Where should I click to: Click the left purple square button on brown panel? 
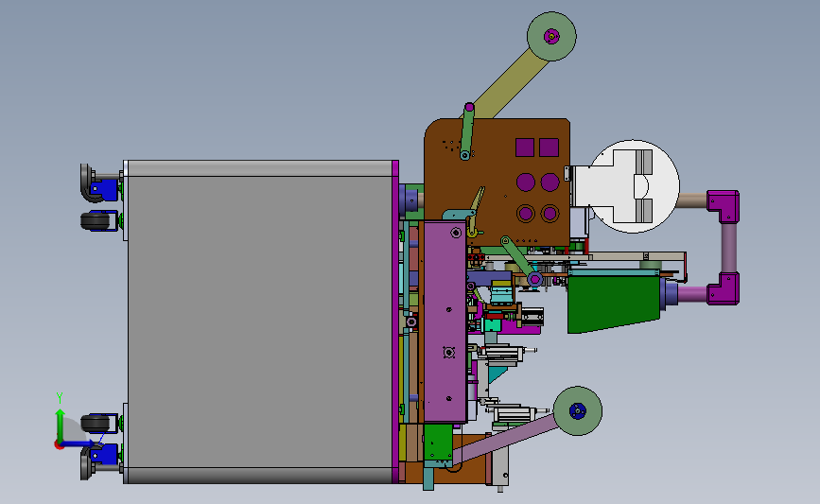click(x=525, y=148)
